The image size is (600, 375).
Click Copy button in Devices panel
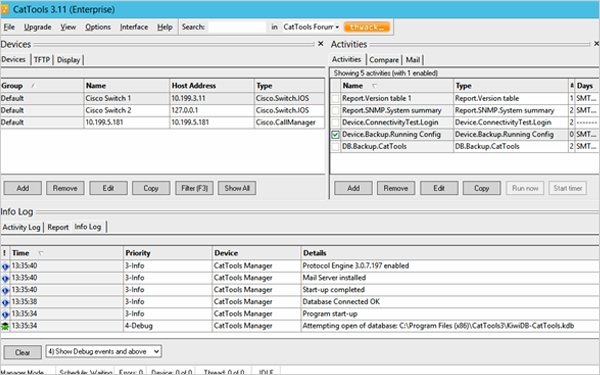pos(151,188)
